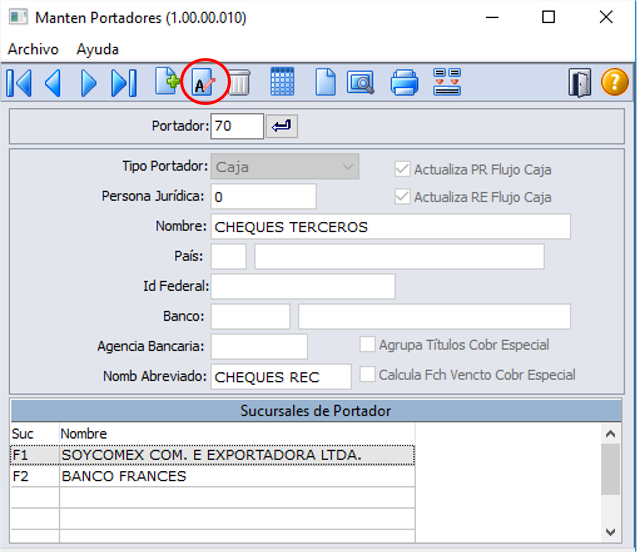637x552 pixels.
Task: Check Calcula Fch Vencto Cobr Especial
Action: [367, 374]
